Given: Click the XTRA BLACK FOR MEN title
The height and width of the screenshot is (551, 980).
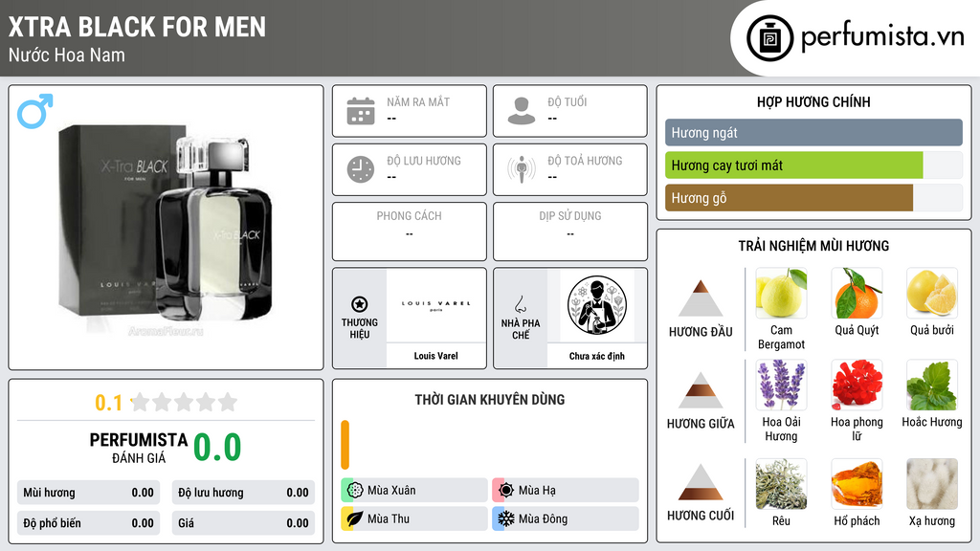Looking at the screenshot, I should tap(137, 28).
